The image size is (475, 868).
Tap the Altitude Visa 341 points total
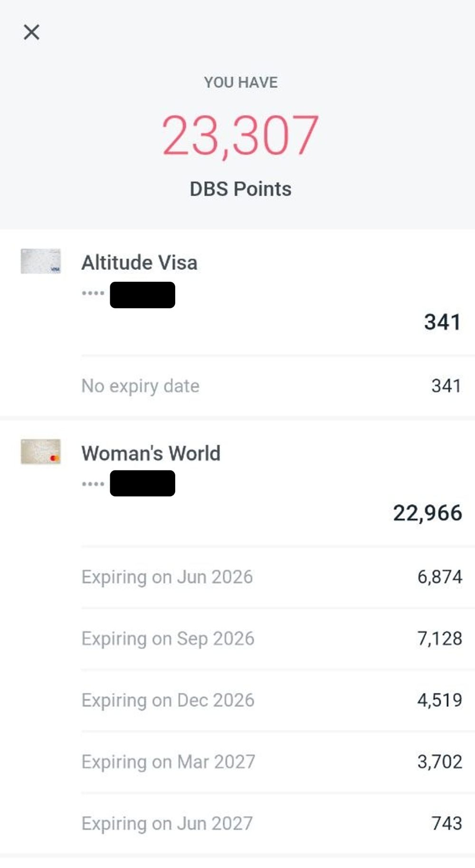(x=442, y=322)
